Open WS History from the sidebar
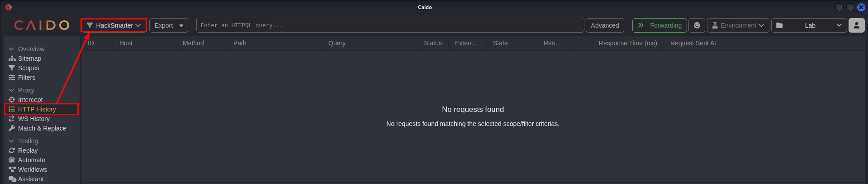This screenshot has width=868, height=184. pyautogui.click(x=33, y=119)
